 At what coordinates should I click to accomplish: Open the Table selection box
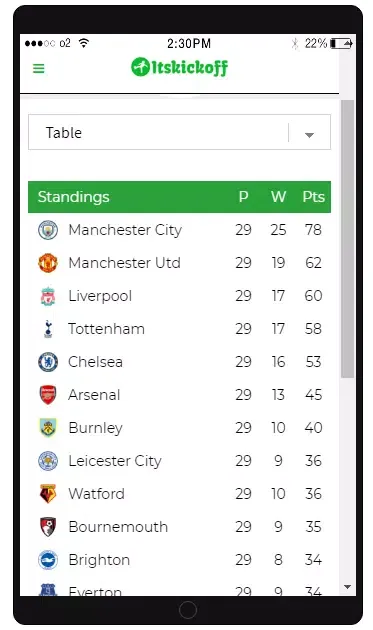pos(179,132)
